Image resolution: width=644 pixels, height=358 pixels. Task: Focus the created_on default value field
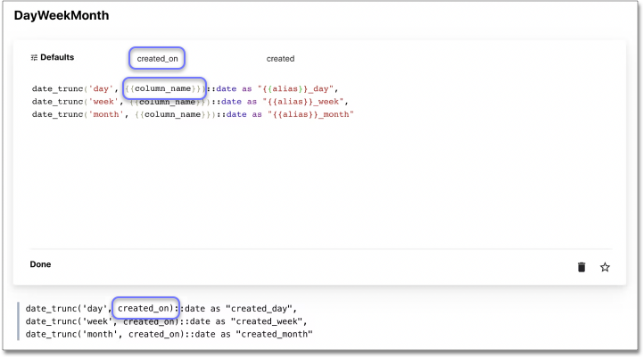(157, 59)
